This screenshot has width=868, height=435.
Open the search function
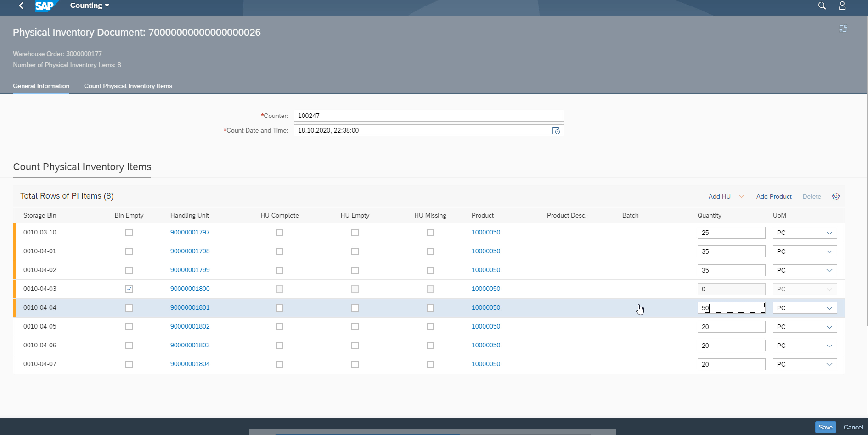point(822,6)
